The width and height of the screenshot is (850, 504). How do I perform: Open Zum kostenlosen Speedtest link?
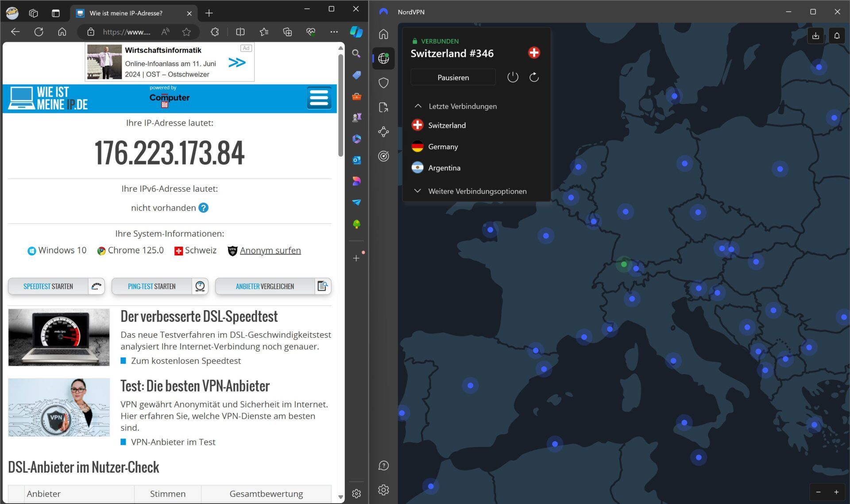(186, 361)
